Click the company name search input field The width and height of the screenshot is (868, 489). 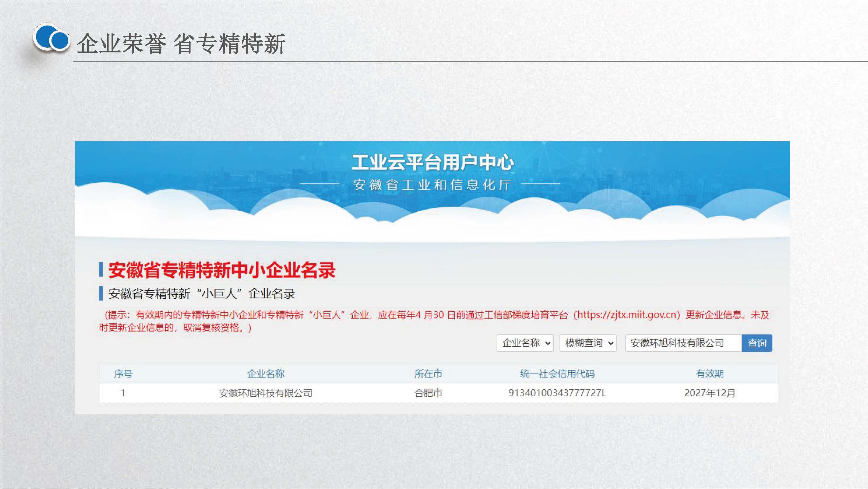point(684,343)
